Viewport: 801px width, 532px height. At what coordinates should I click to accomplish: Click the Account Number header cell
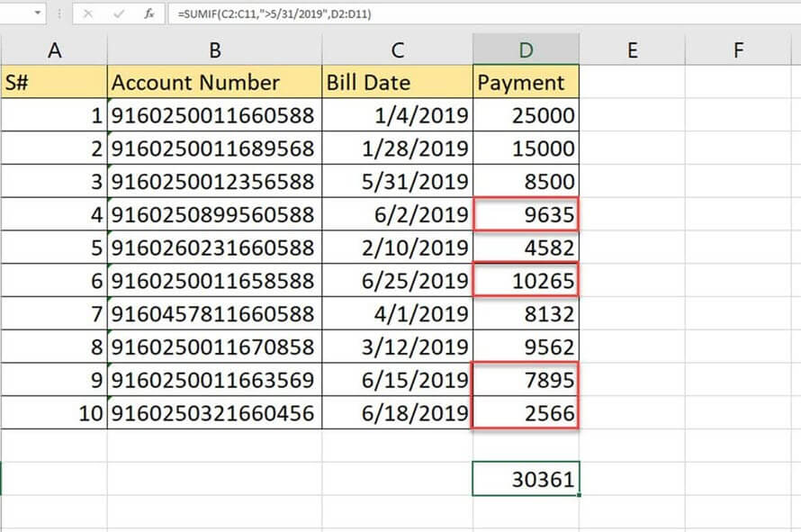(x=214, y=83)
